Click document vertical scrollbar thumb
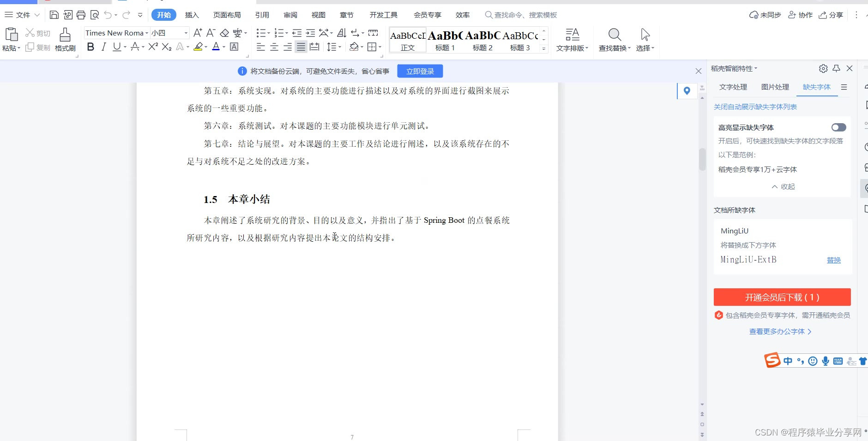 pos(702,159)
